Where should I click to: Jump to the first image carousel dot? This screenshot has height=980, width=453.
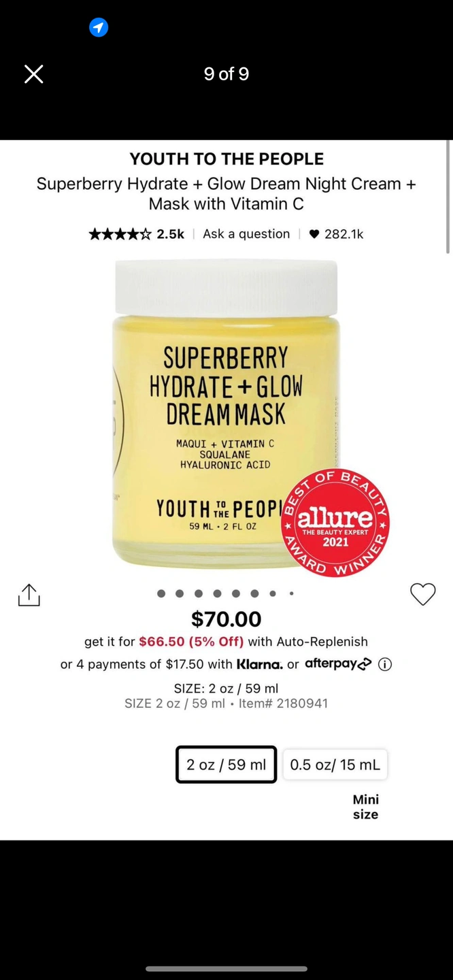pos(161,593)
